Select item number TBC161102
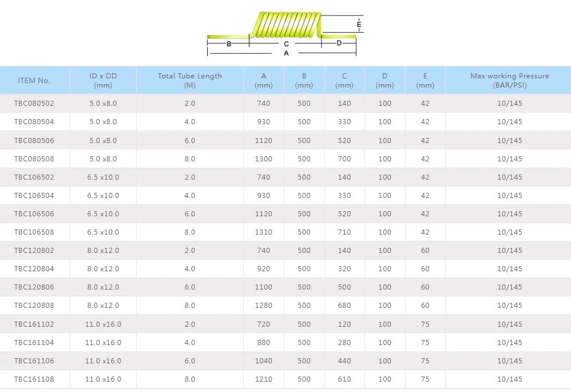Viewport: 571px width, 392px height. (34, 324)
